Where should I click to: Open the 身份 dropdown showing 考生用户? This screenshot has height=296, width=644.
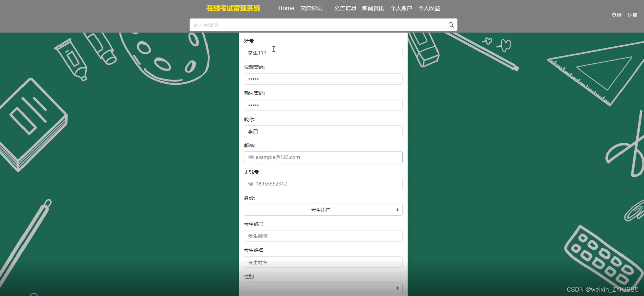click(x=323, y=210)
